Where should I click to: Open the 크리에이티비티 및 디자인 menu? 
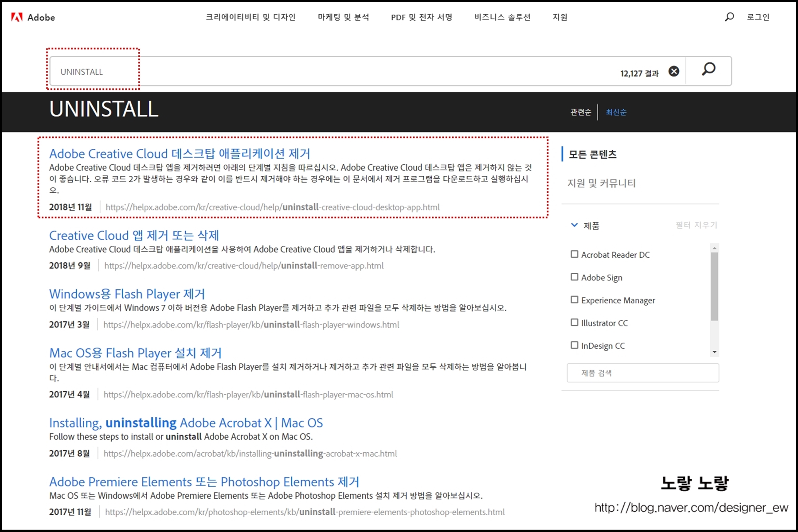tap(250, 17)
